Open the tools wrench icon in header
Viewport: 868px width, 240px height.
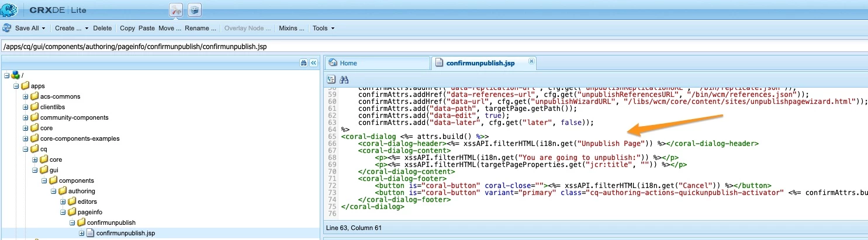pyautogui.click(x=176, y=10)
